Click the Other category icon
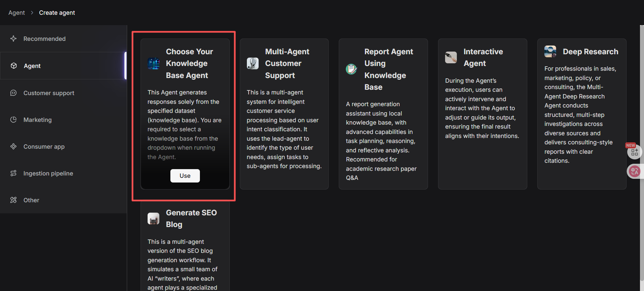Image resolution: width=644 pixels, height=291 pixels. coord(13,200)
